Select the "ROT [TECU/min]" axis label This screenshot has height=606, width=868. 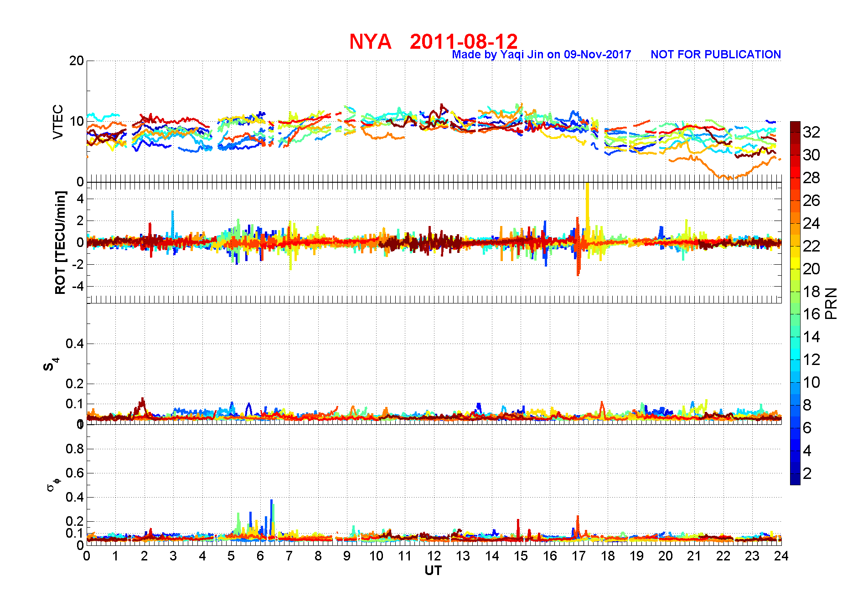pos(60,242)
